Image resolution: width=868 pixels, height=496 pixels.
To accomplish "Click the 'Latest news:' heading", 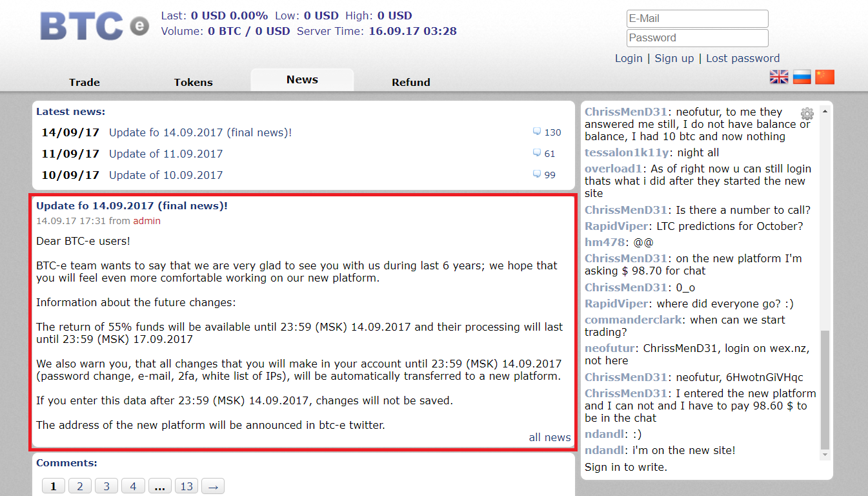I will (x=70, y=112).
